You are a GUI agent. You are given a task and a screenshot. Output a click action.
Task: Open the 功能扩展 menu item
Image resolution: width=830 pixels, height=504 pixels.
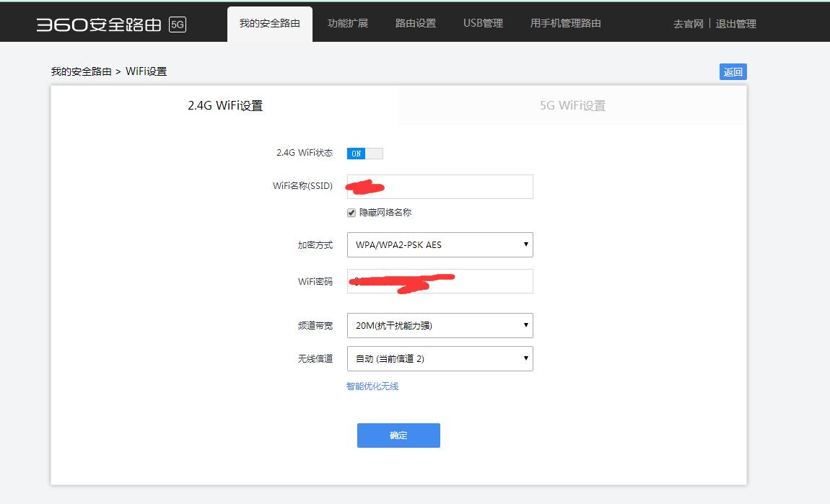pyautogui.click(x=347, y=22)
